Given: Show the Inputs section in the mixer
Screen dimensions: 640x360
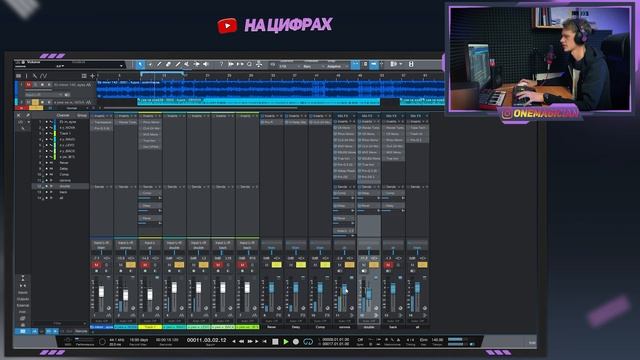Looking at the screenshot, I should point(23,292).
